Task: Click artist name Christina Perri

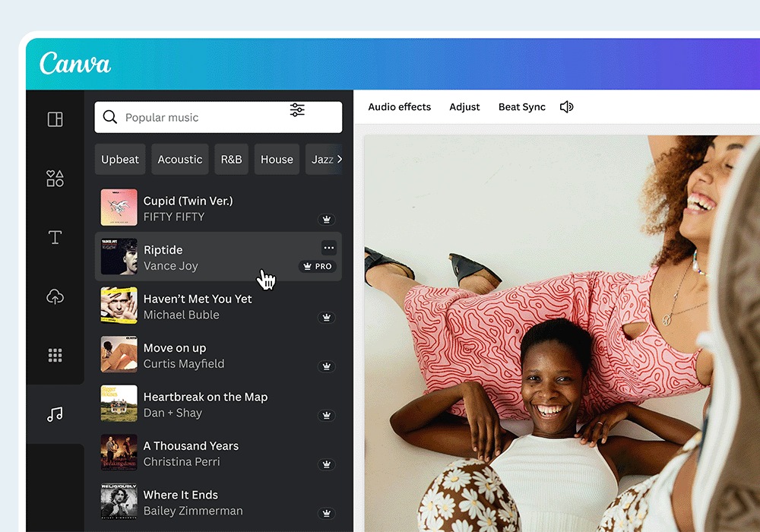Action: 182,462
